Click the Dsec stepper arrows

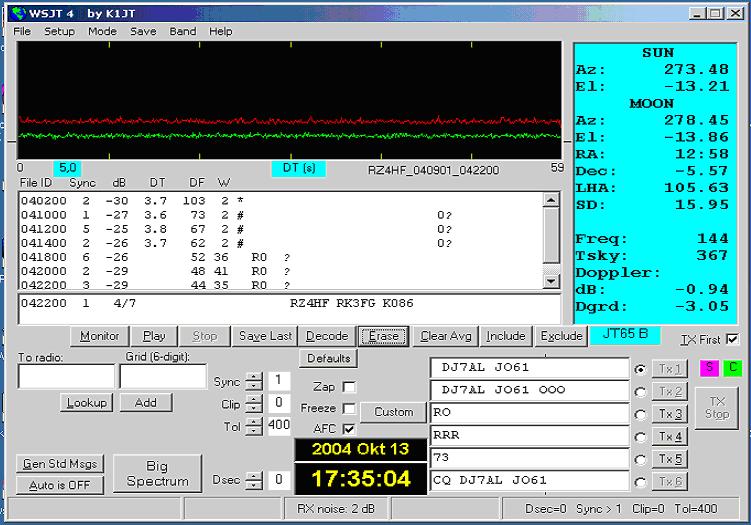(x=254, y=480)
